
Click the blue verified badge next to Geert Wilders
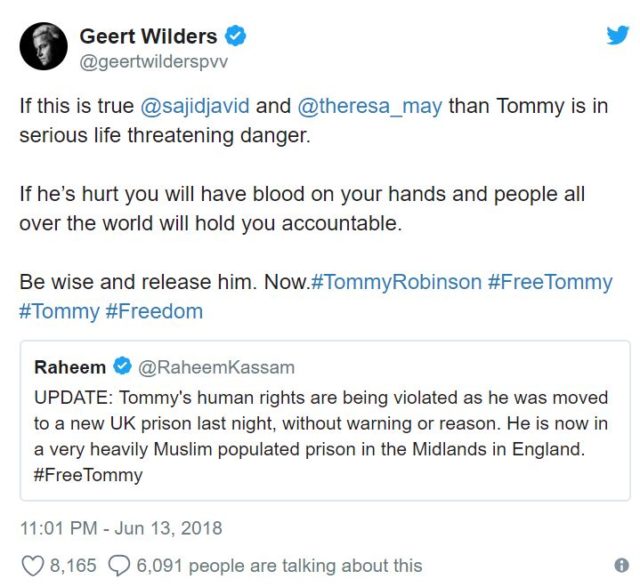[x=235, y=36]
